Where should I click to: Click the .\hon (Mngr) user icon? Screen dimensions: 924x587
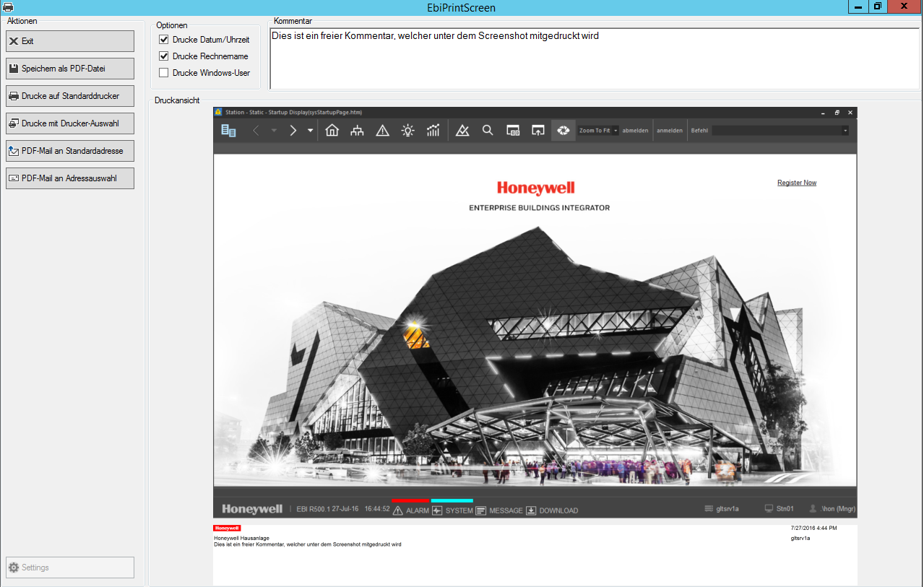[x=813, y=509]
